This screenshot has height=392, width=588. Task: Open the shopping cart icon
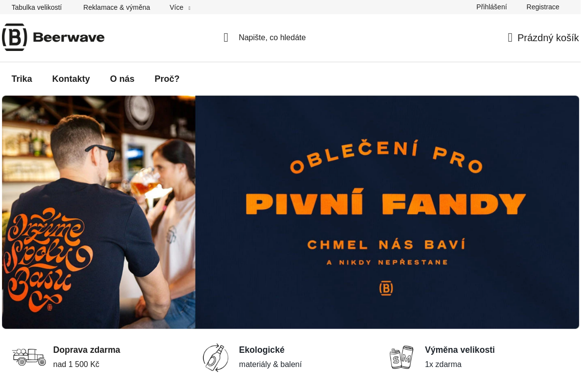tap(510, 38)
